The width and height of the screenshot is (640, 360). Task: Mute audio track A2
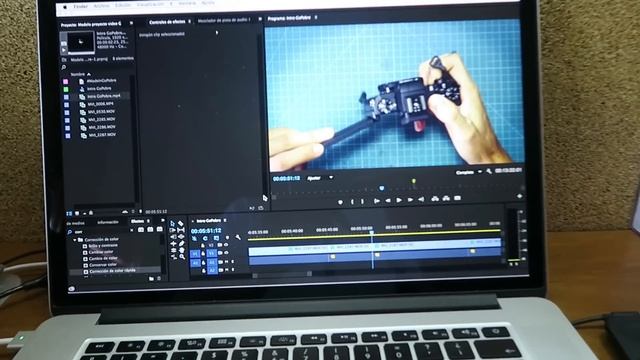[227, 270]
